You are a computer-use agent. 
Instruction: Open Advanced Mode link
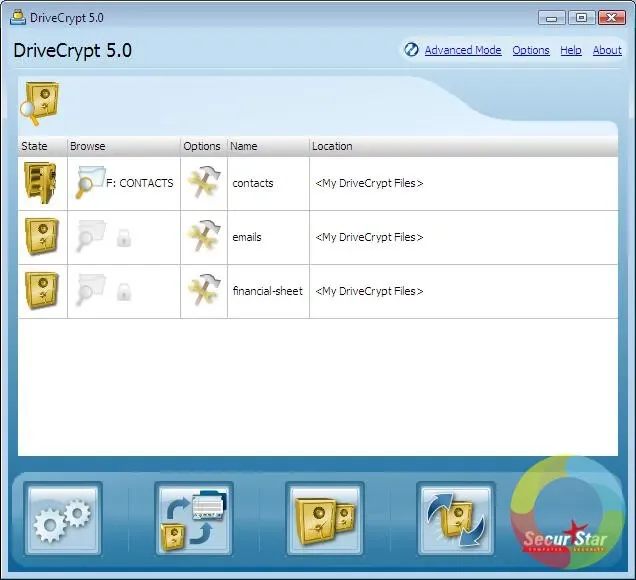pyautogui.click(x=463, y=50)
